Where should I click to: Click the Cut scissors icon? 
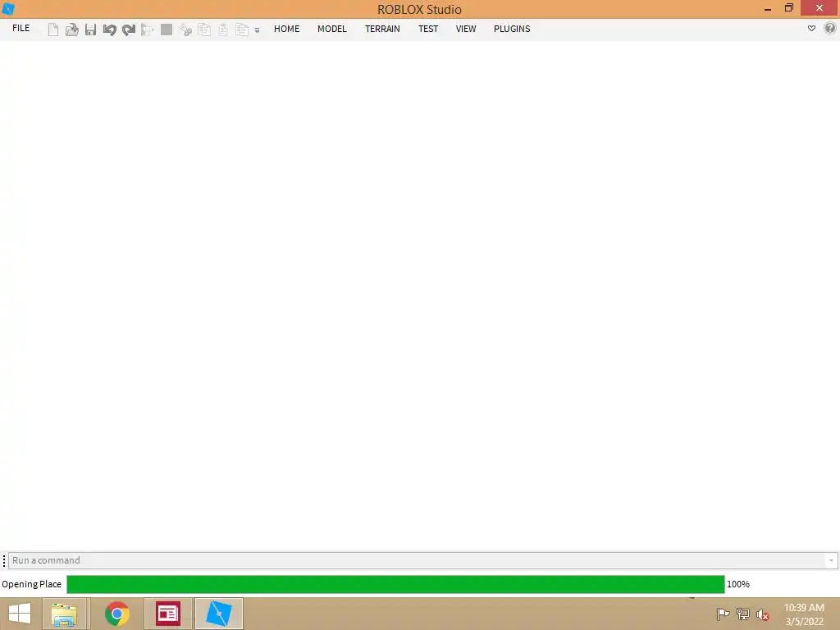(185, 30)
